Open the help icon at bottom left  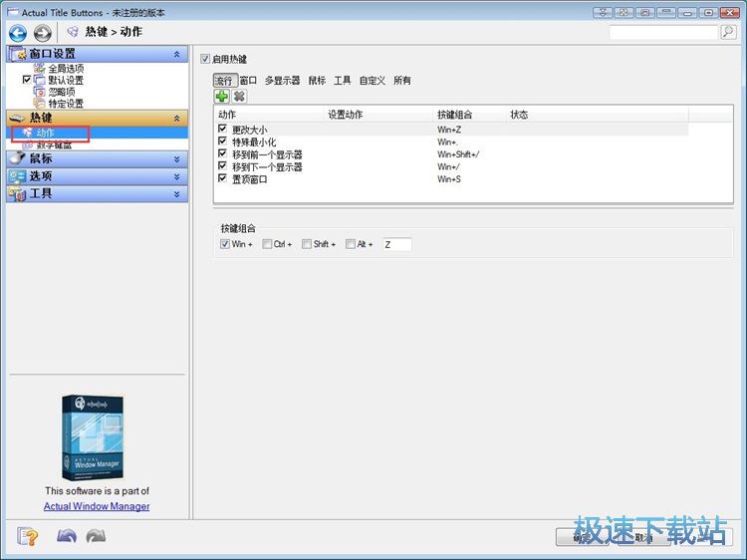(28, 536)
